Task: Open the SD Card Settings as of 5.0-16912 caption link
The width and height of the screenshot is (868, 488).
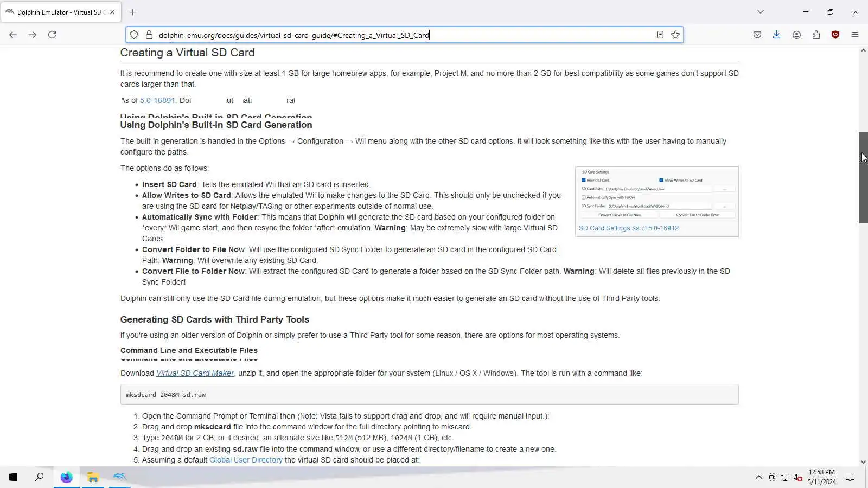Action: pos(629,228)
